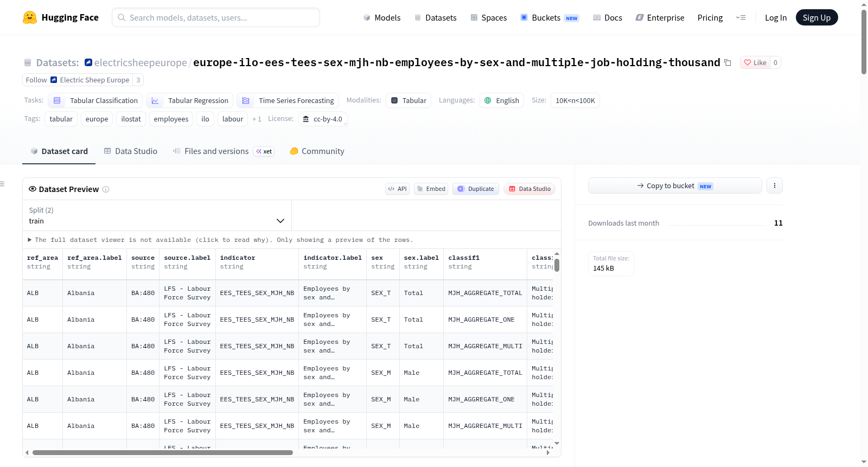Filter by the Time Series Forecasting task
The image size is (868, 467).
tap(288, 100)
